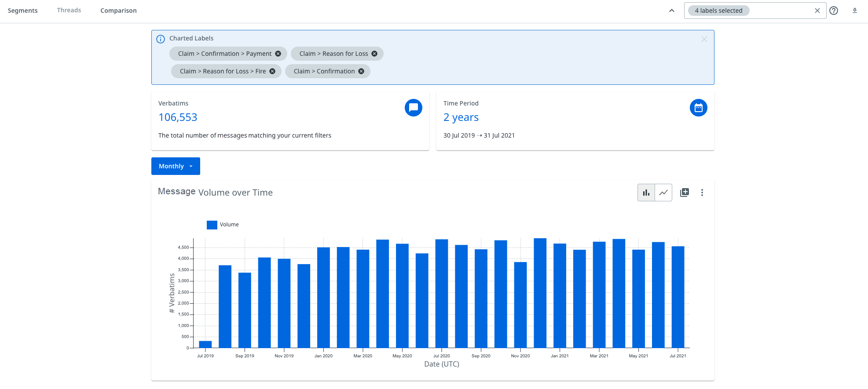Viewport: 868px width, 389px height.
Task: Switch to the Segments tab
Action: (x=23, y=11)
